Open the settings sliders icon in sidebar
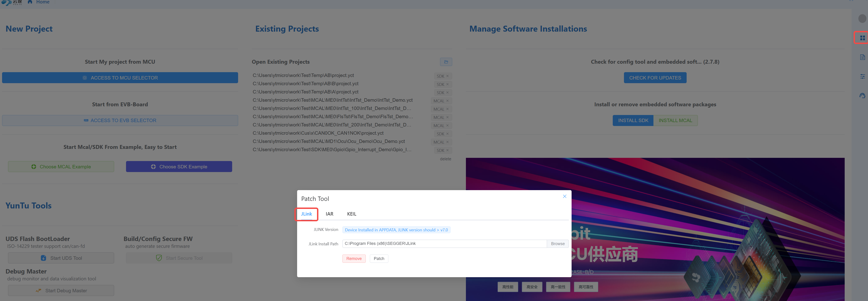Screen dimensions: 868x301 [862, 76]
